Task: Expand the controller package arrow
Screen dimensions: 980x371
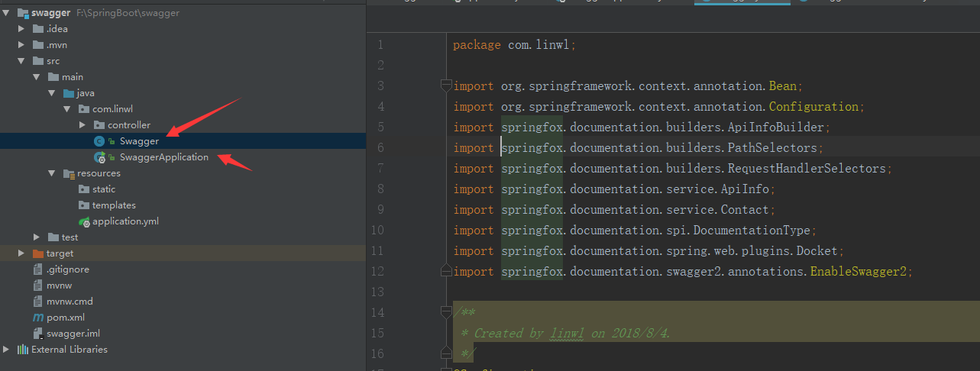Action: pyautogui.click(x=83, y=125)
